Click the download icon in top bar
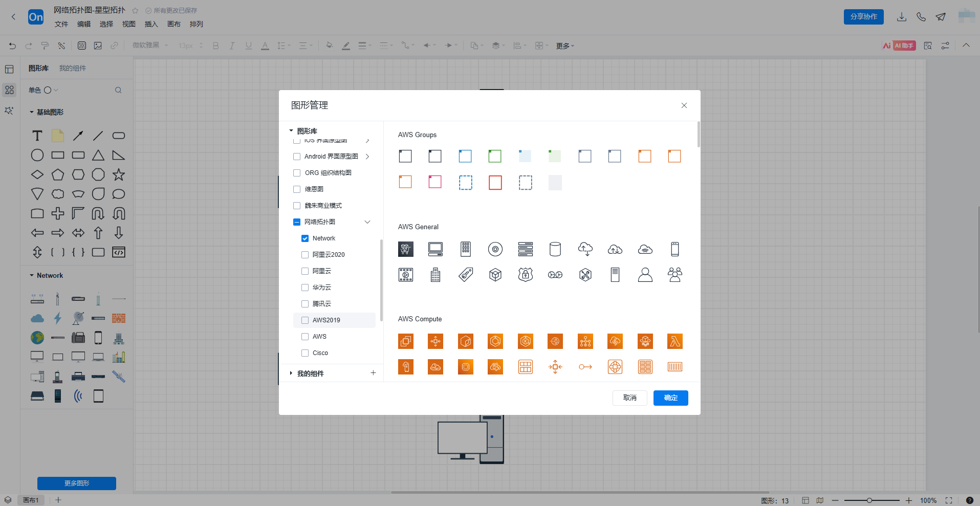 point(901,17)
